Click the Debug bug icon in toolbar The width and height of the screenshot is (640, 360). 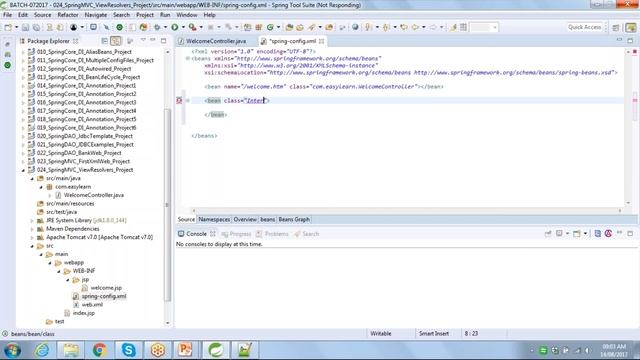click(x=157, y=27)
